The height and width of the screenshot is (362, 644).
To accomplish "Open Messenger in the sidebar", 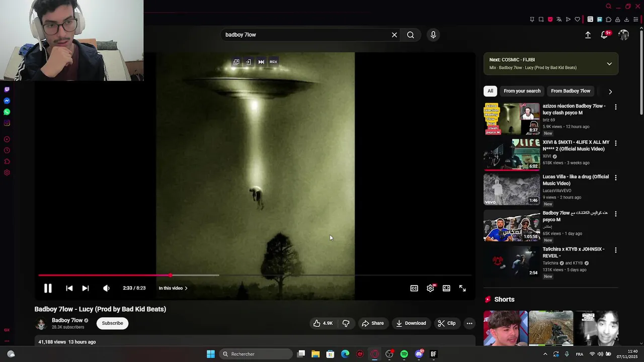I will point(7,101).
